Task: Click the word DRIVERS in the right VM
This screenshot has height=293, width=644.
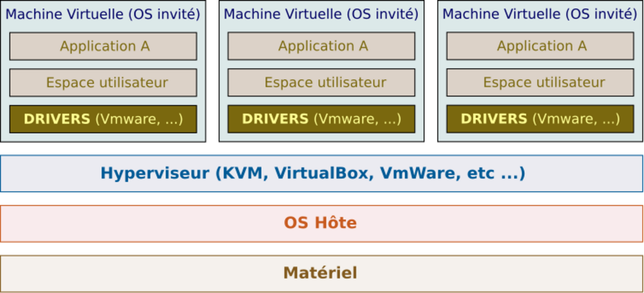Action: (494, 119)
